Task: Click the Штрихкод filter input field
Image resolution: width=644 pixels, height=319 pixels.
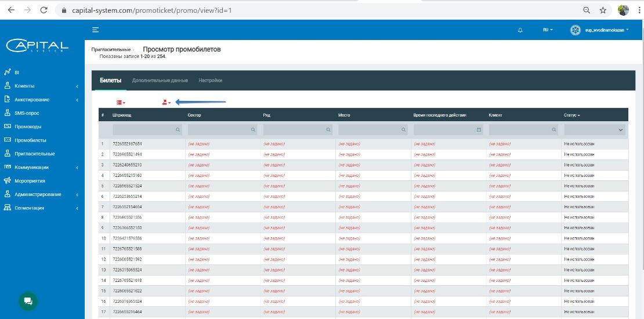Action: click(144, 130)
